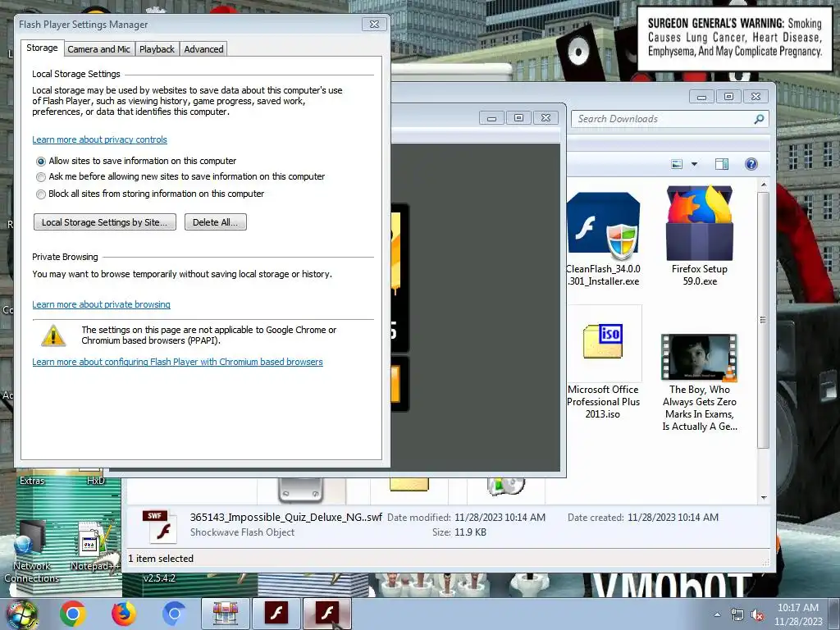This screenshot has height=630, width=840.
Task: Click the yellow warning icon in Settings Manager
Action: point(53,336)
